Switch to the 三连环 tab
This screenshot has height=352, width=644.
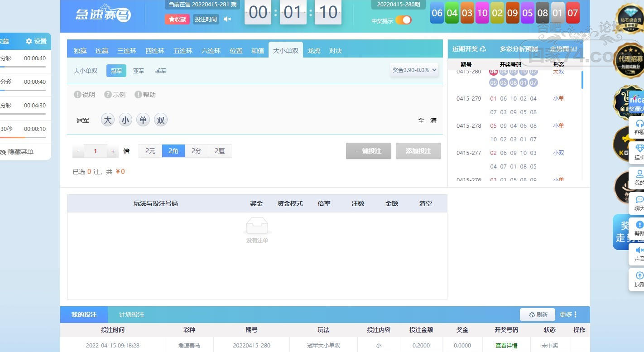point(127,51)
